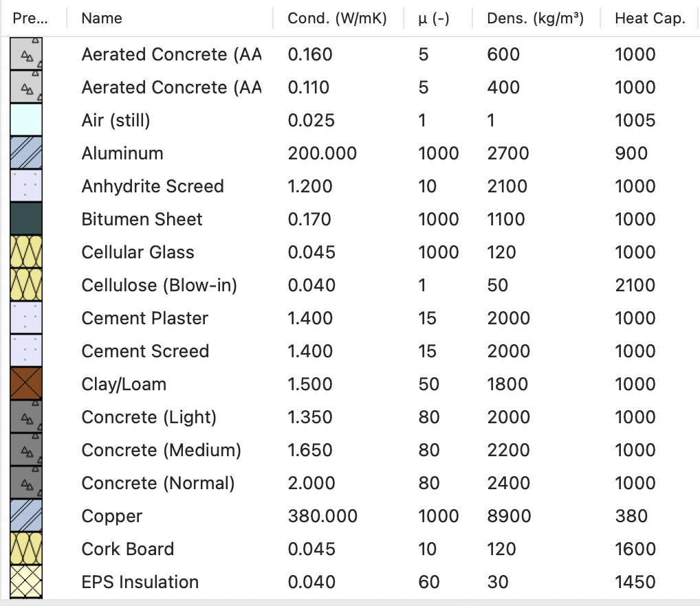
Task: Select the EPS Insulation crosshatch preview icon
Action: [26, 582]
